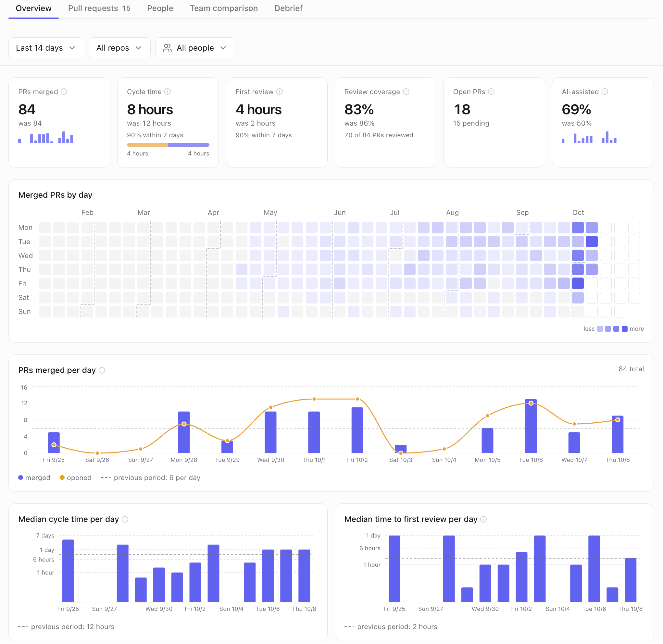Click the Review coverage info icon
Viewport: 663px width, 644px height.
[x=406, y=92]
